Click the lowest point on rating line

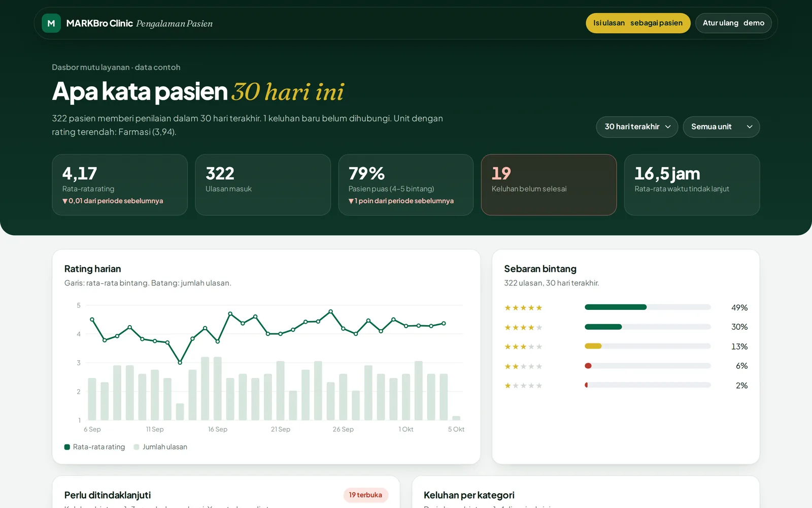click(x=180, y=363)
